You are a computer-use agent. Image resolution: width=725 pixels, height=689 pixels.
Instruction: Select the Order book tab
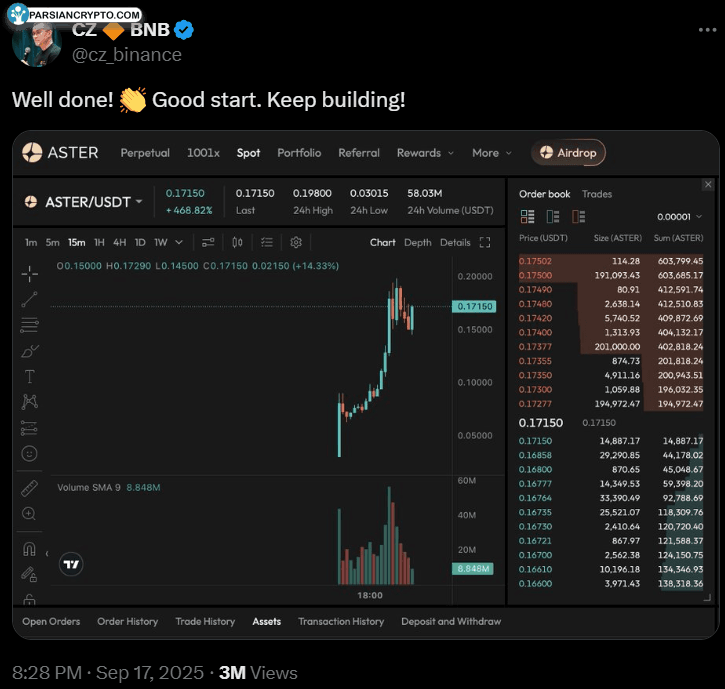click(545, 194)
